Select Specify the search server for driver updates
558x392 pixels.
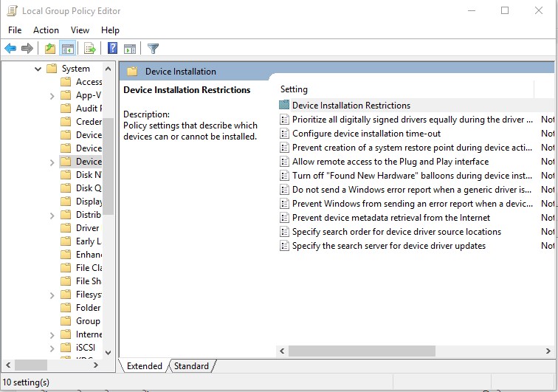(x=388, y=246)
